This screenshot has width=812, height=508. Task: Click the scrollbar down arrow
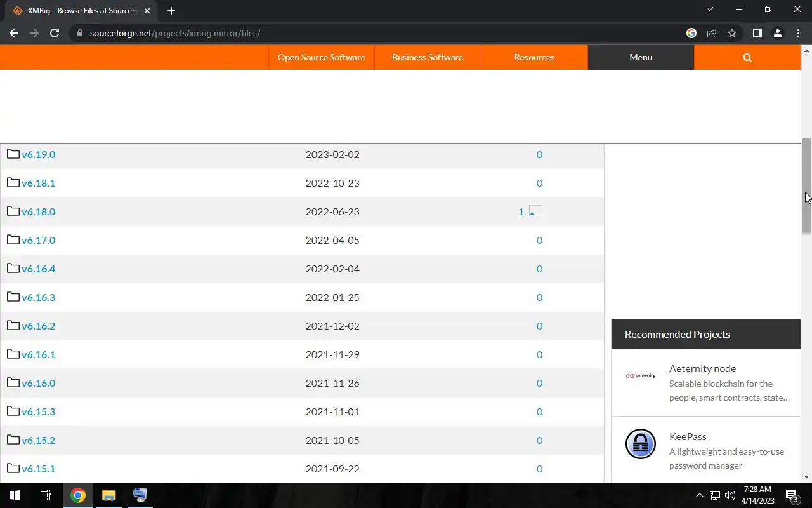click(806, 477)
